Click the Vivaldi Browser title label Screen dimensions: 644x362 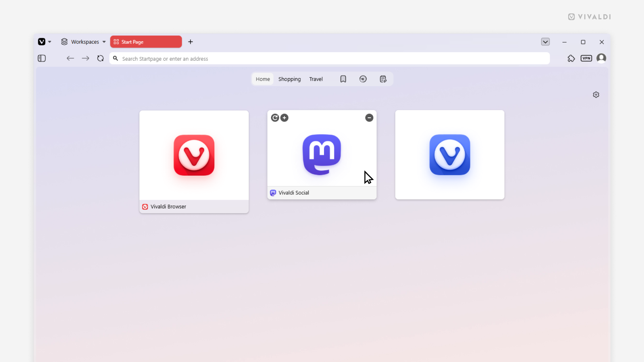(168, 207)
